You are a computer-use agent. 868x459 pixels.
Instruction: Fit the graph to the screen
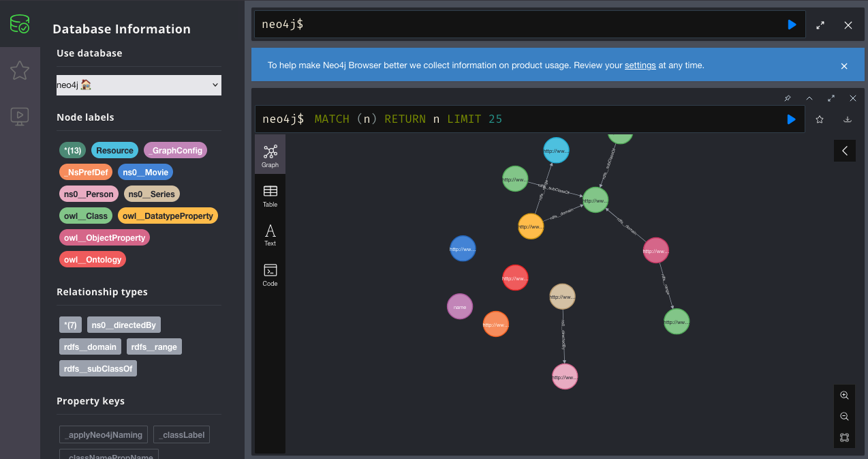coord(844,437)
